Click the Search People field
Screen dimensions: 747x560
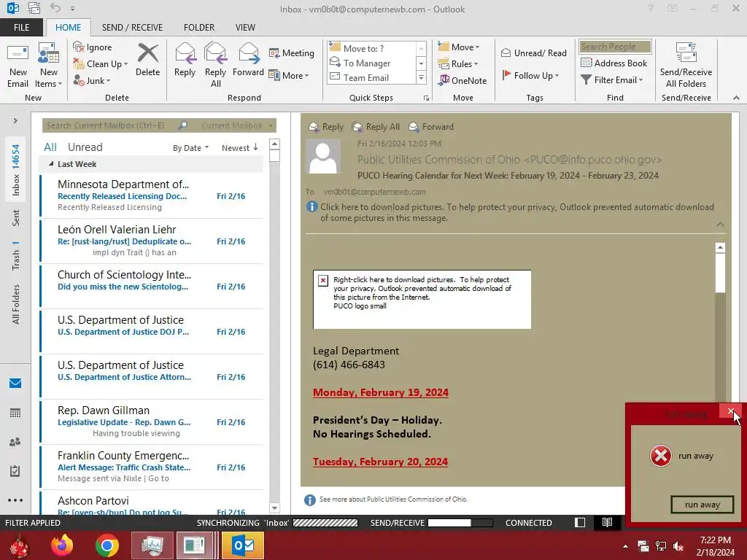click(x=615, y=47)
